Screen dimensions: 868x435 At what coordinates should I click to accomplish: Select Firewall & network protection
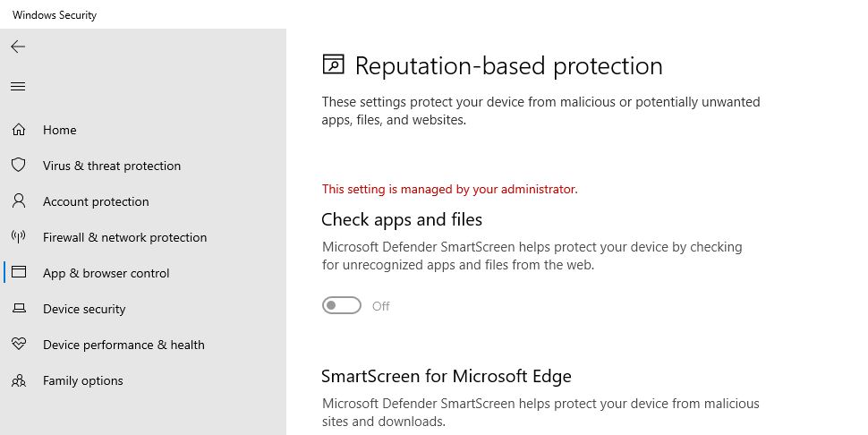click(125, 237)
